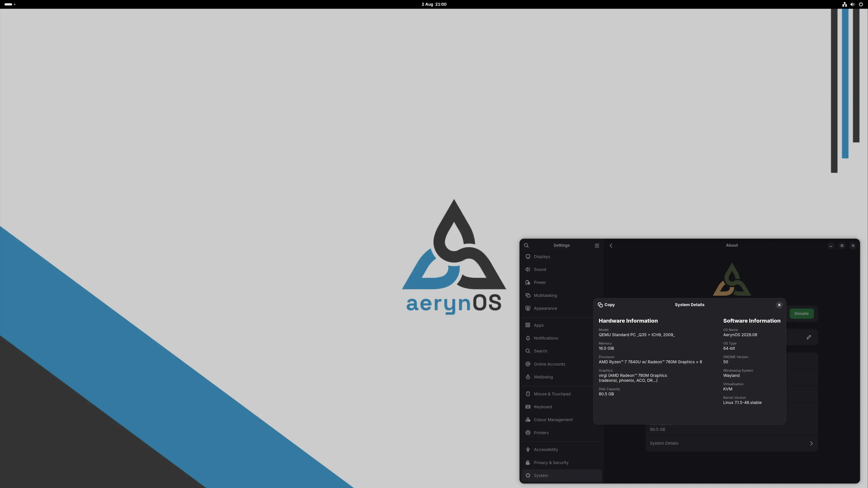The height and width of the screenshot is (488, 868).
Task: Click the 80.5 GB value in System Details dialog
Action: 606,394
